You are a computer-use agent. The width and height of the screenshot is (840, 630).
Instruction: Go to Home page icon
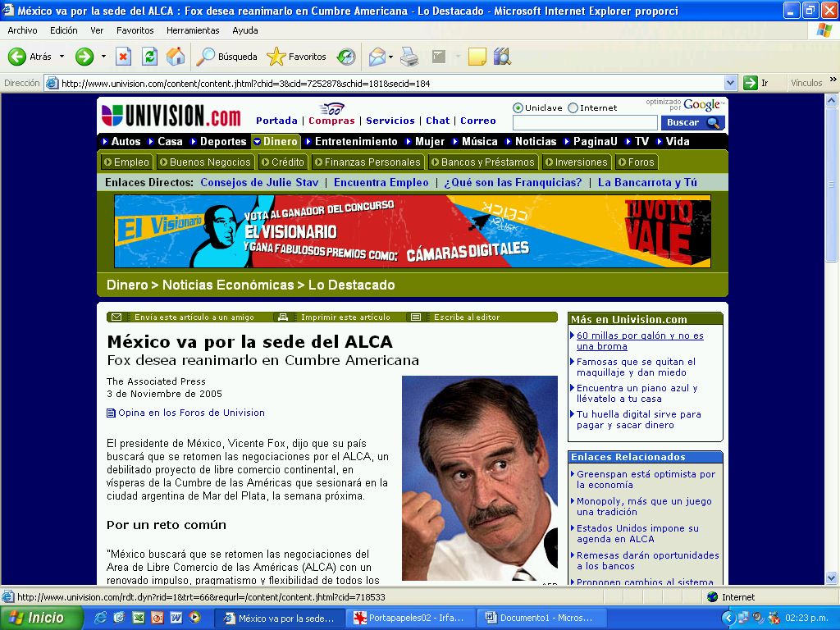pos(175,57)
